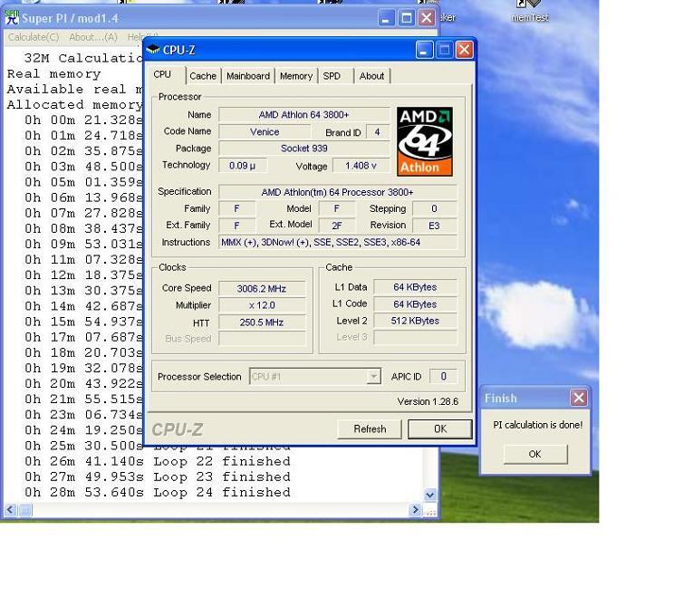Click the horizontal scrollbar thumb in Super PI

[24, 510]
